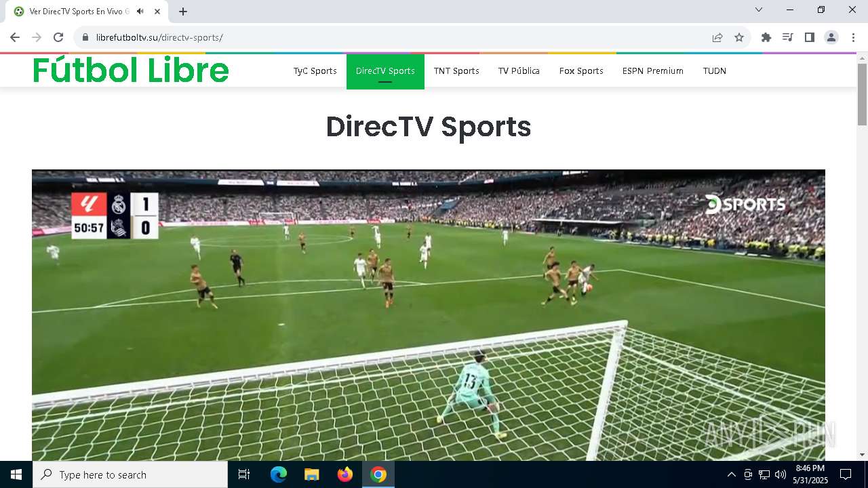Select the DirecTV Sports menu item

click(385, 70)
